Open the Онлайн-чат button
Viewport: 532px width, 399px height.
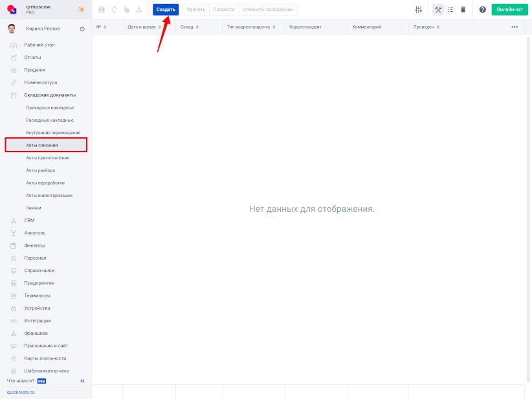click(509, 10)
